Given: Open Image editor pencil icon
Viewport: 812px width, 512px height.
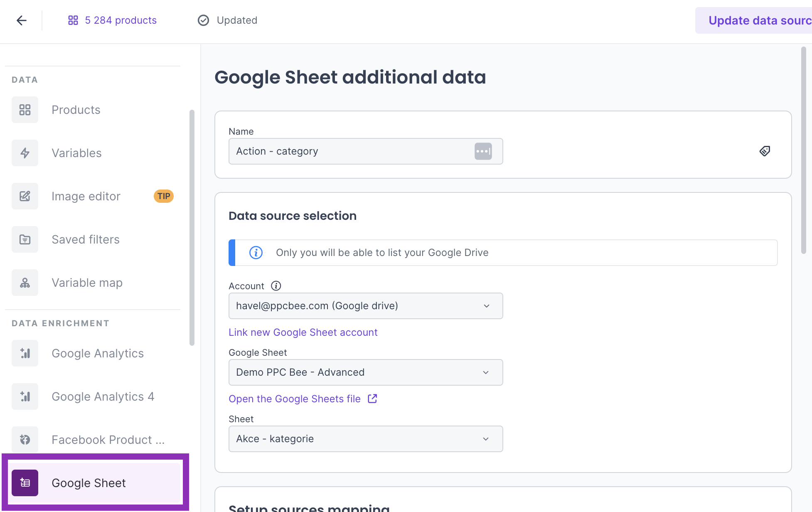Looking at the screenshot, I should tap(25, 196).
